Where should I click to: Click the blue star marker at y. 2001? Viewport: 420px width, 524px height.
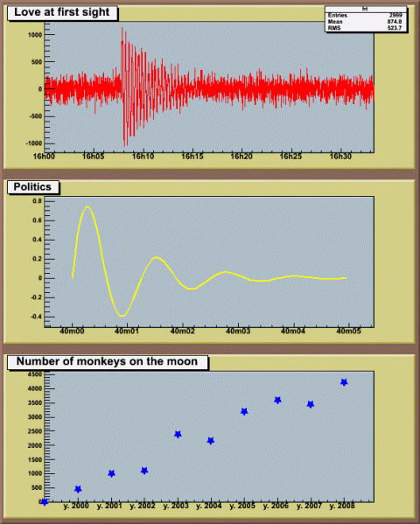point(112,473)
